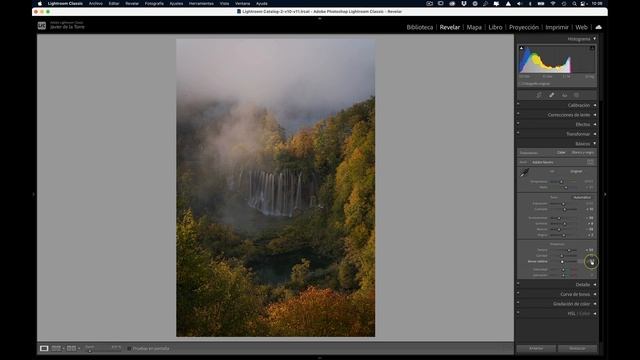Switch to the Biblioteca module

pyautogui.click(x=420, y=27)
